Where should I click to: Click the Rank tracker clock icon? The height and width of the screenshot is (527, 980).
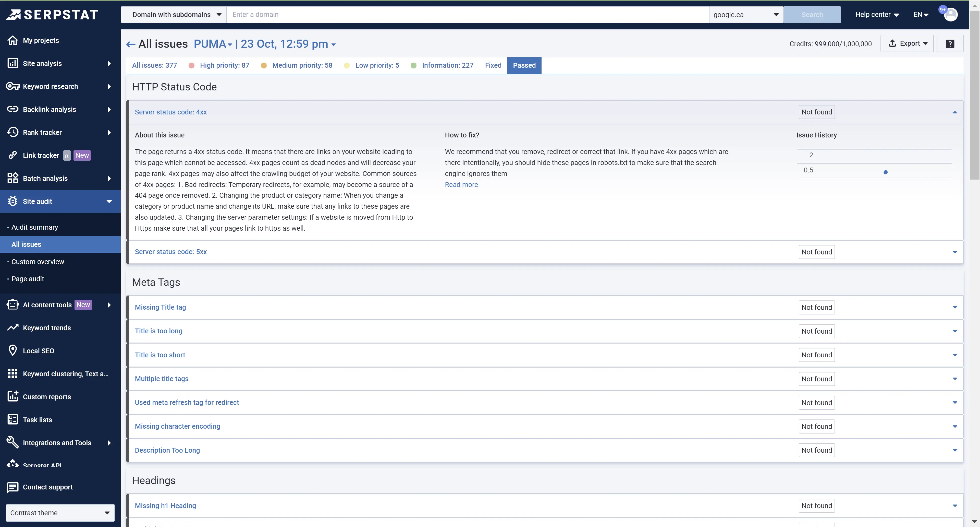[13, 132]
